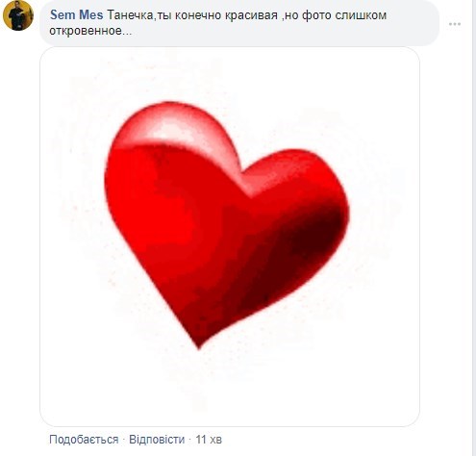Select the comment text bubble by Sem Mes
Image resolution: width=476 pixels, height=456 pixels.
coord(239,22)
